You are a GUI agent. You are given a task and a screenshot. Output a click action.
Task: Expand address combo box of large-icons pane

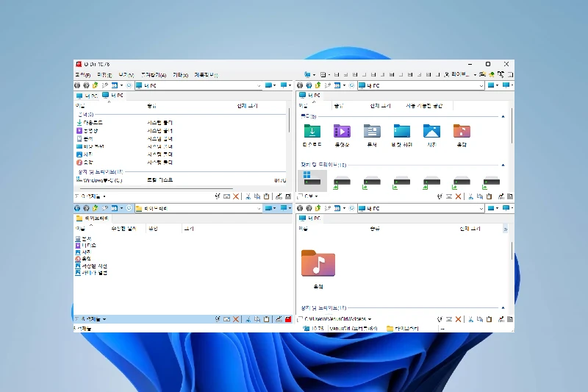point(481,85)
